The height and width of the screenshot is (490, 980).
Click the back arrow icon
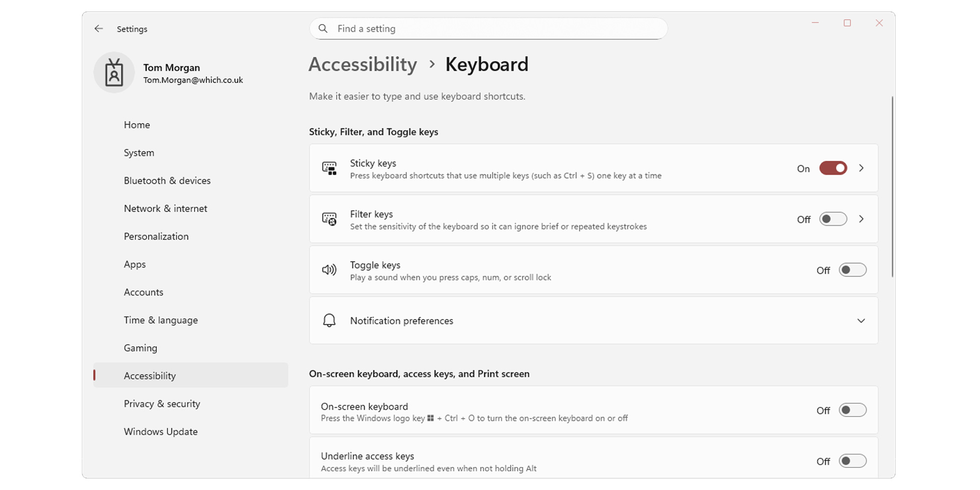[x=98, y=28]
